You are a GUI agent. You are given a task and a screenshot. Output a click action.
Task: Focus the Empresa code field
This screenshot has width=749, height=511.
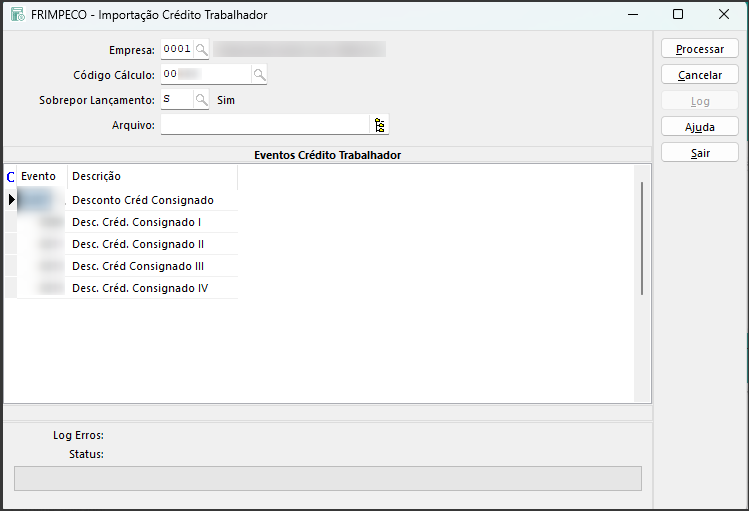tap(177, 49)
